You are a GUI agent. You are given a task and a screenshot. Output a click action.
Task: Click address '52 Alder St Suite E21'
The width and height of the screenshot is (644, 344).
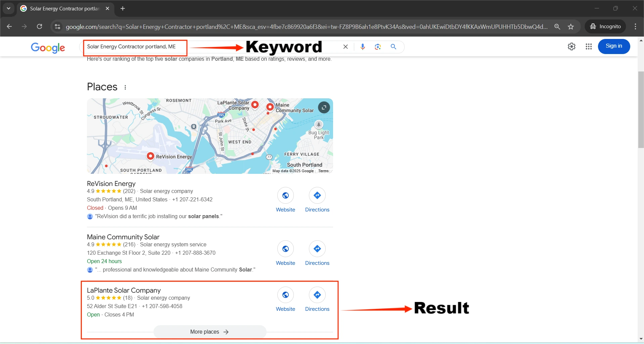112,306
